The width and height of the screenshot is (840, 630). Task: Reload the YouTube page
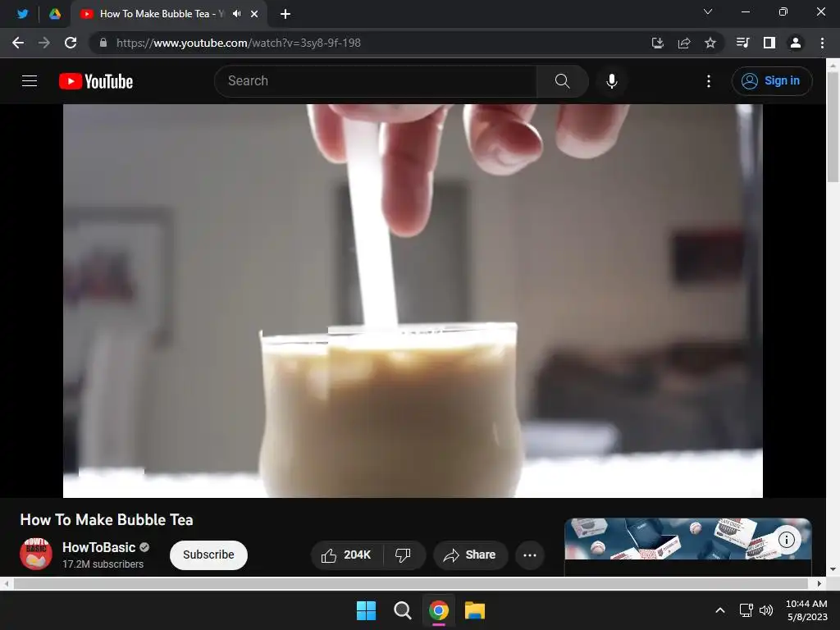(71, 43)
